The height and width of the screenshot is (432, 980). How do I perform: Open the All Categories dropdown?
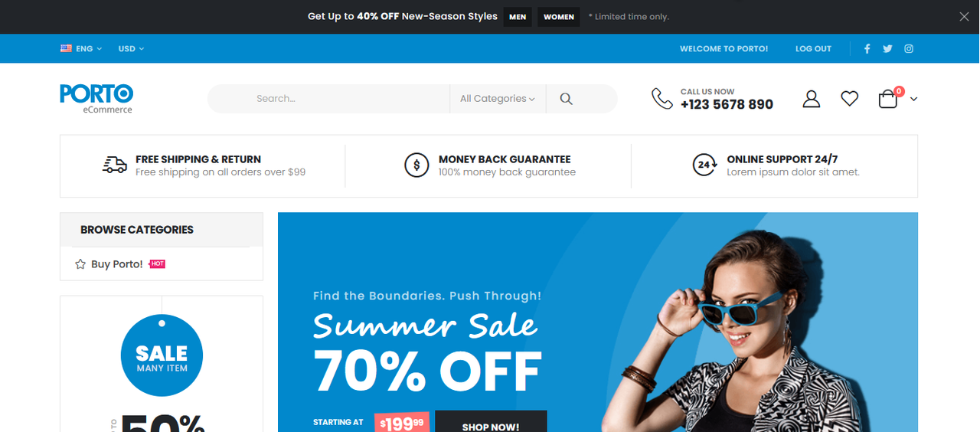point(498,99)
